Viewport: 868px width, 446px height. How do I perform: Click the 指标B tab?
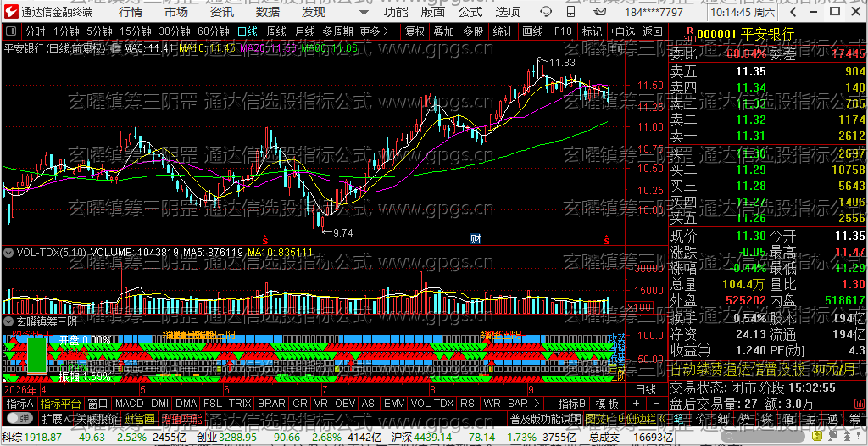click(572, 403)
